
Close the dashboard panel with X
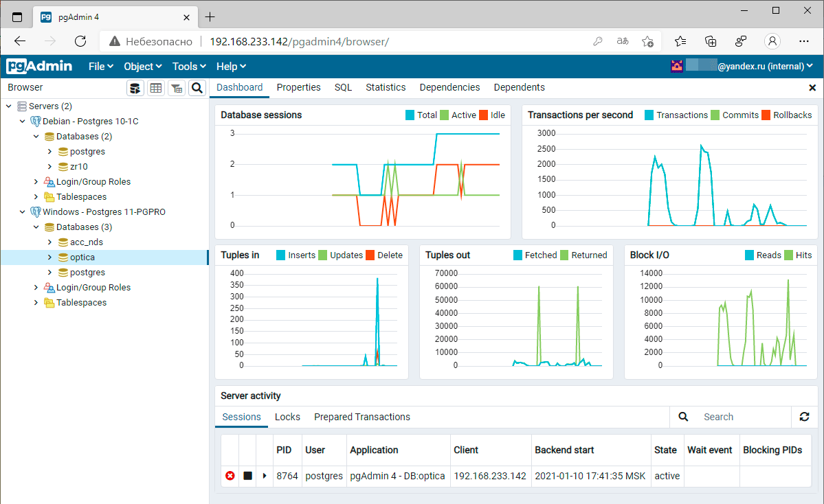[x=812, y=88]
